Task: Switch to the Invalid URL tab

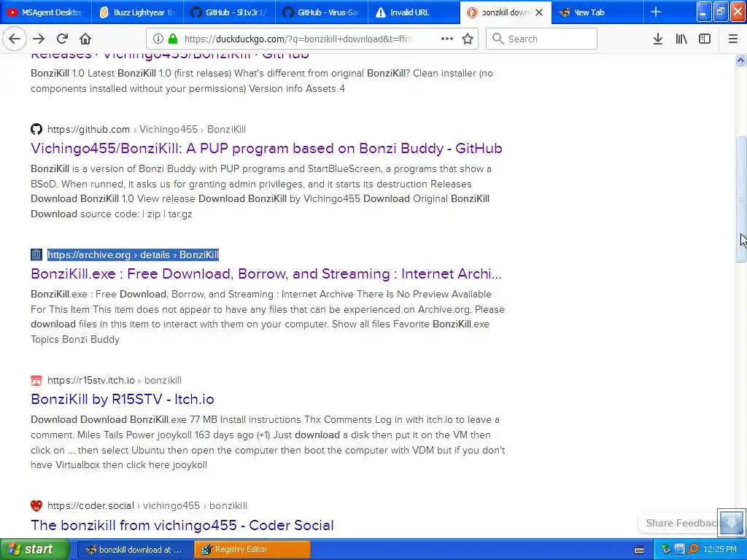Action: [414, 12]
